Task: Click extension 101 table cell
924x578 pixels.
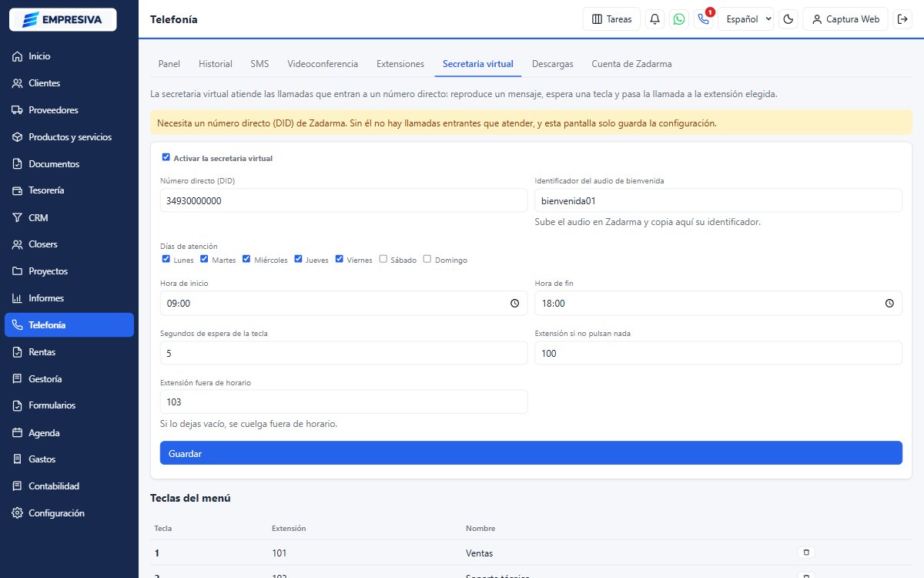Action: (279, 553)
